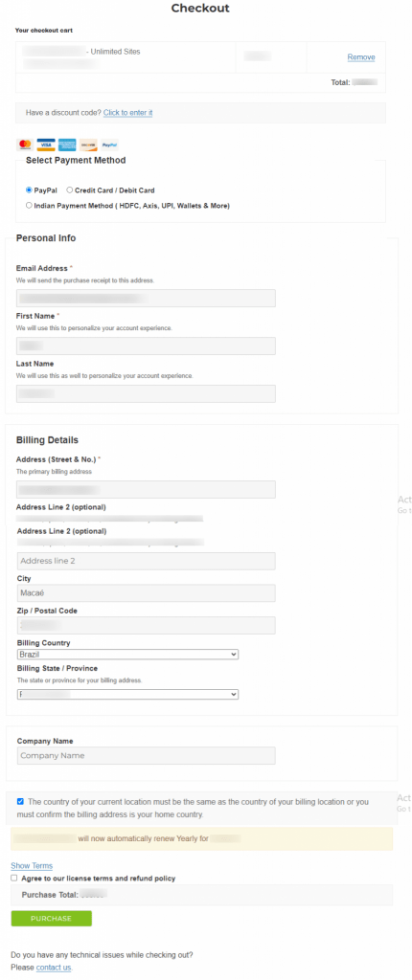Viewport: 412px width, 980px height.
Task: Click into the City field showing Macaé
Action: coord(146,593)
